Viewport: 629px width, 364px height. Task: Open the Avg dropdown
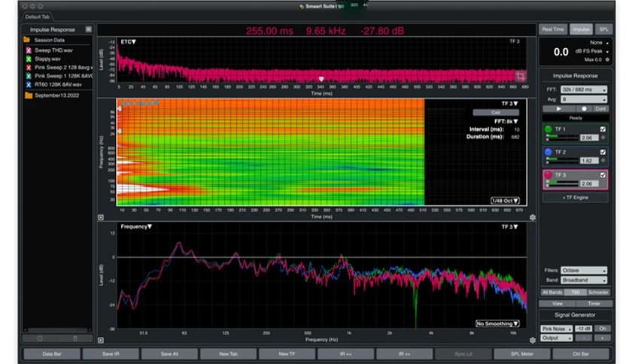(584, 99)
